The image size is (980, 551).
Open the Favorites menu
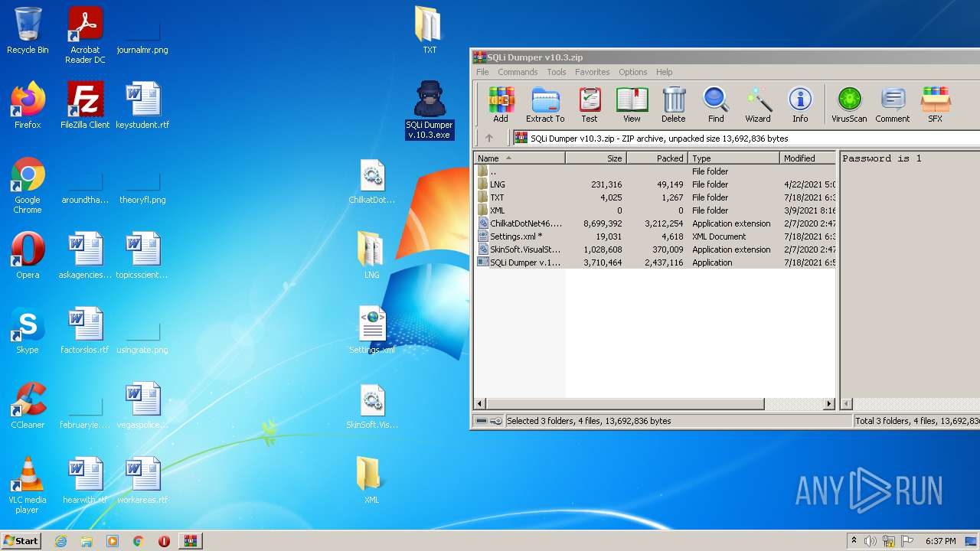click(x=593, y=72)
